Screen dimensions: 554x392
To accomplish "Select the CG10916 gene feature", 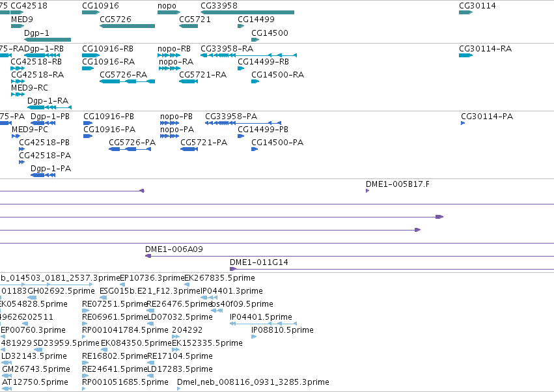I will click(x=90, y=12).
